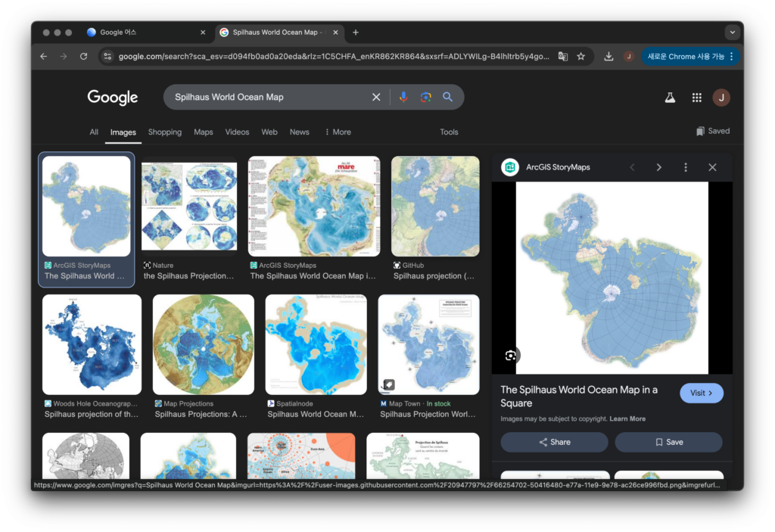Switch to the Videos tab
This screenshot has width=775, height=532.
click(237, 132)
